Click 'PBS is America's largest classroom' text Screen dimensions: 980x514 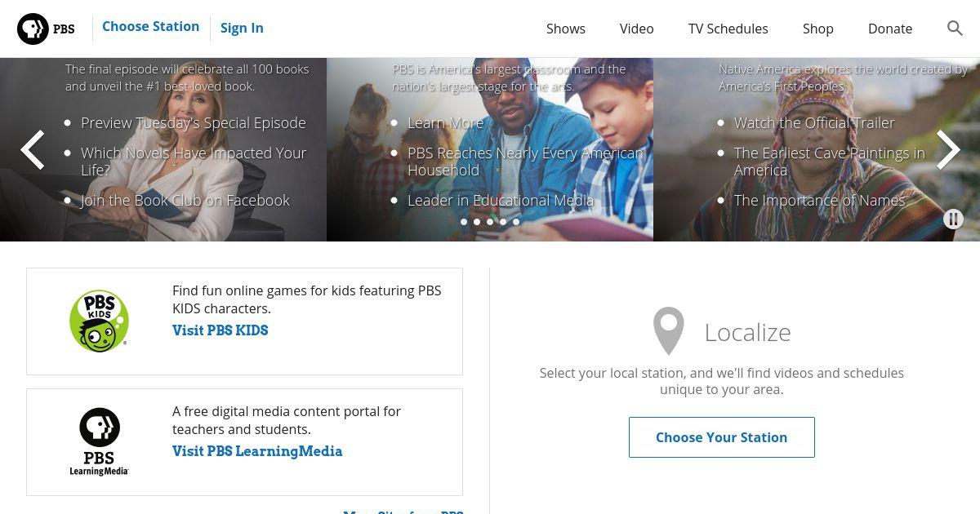click(x=509, y=78)
